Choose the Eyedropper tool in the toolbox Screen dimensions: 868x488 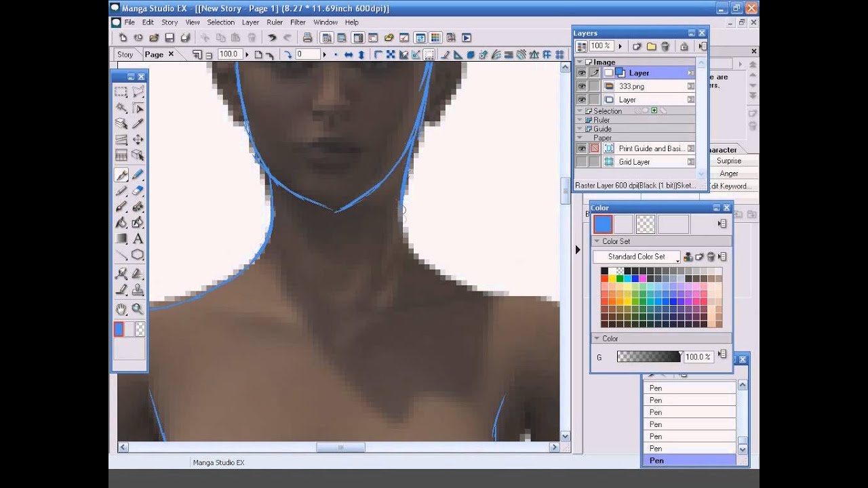(x=138, y=123)
